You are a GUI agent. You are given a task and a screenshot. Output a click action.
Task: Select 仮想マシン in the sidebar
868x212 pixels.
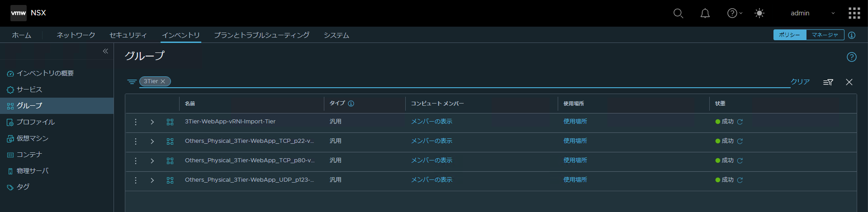(x=32, y=138)
